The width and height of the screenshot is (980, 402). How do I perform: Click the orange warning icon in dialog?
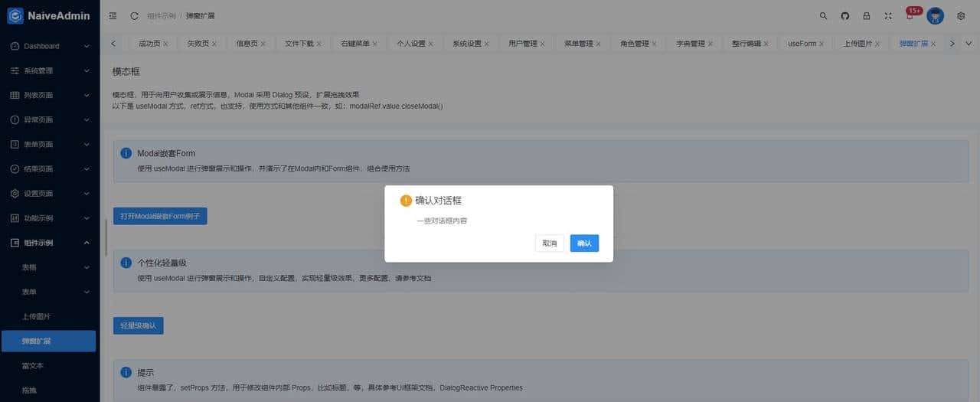pos(406,201)
